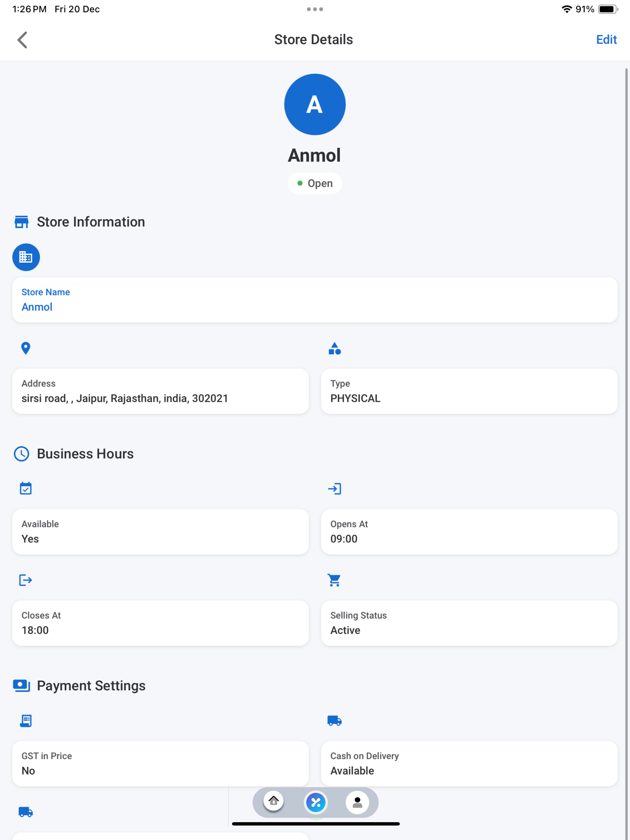Go back using the back arrow
This screenshot has width=630, height=840.
pyautogui.click(x=22, y=40)
